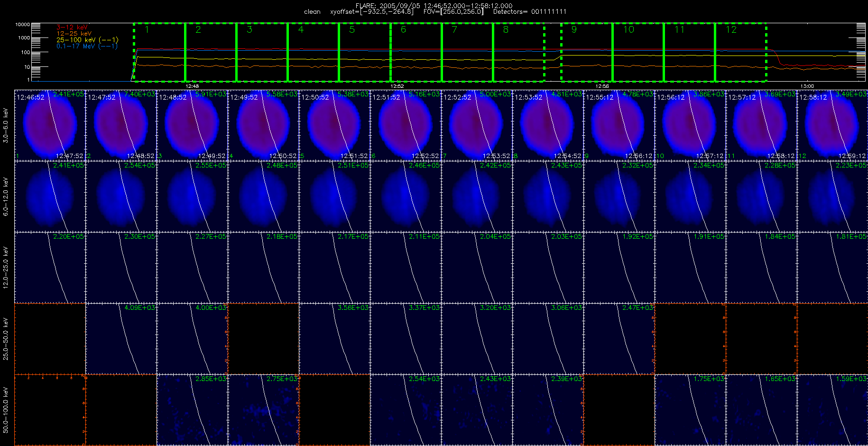Click the 3.20E+03 peak value label
This screenshot has height=446, width=868.
point(495,308)
